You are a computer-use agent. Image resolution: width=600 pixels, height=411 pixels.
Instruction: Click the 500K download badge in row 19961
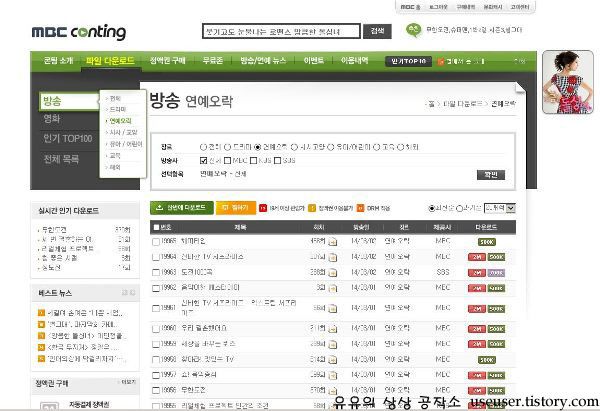pyautogui.click(x=496, y=308)
